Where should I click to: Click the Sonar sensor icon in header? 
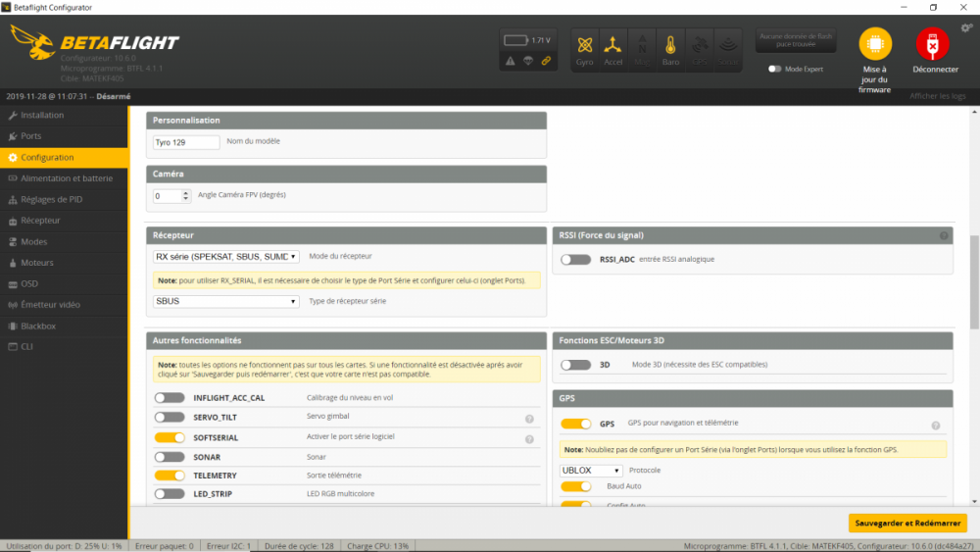pyautogui.click(x=727, y=50)
